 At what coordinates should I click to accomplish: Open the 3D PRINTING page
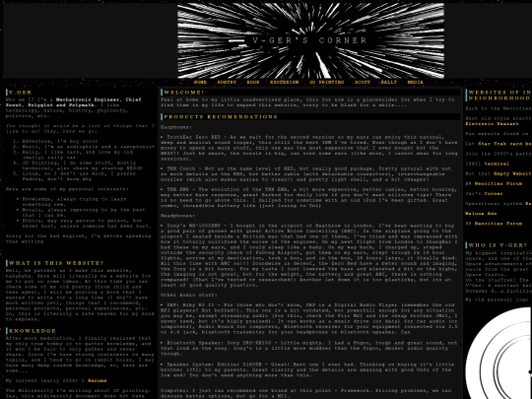coord(326,82)
